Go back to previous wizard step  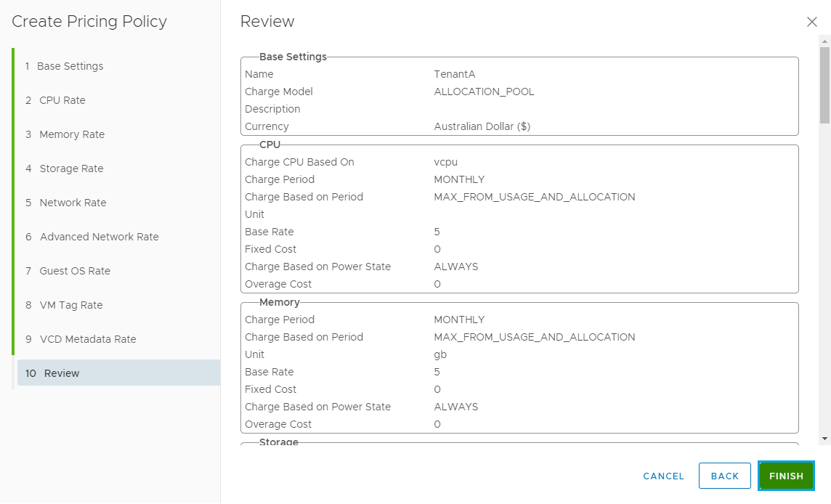click(724, 476)
